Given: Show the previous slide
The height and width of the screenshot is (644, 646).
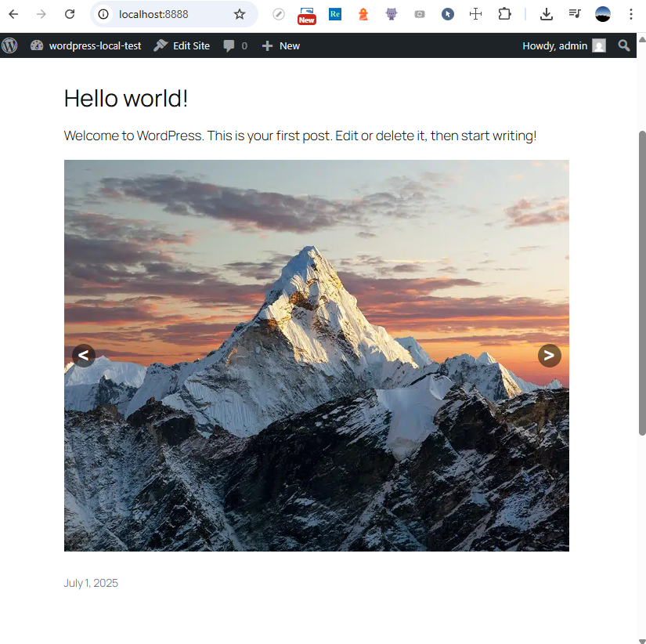Looking at the screenshot, I should (84, 356).
